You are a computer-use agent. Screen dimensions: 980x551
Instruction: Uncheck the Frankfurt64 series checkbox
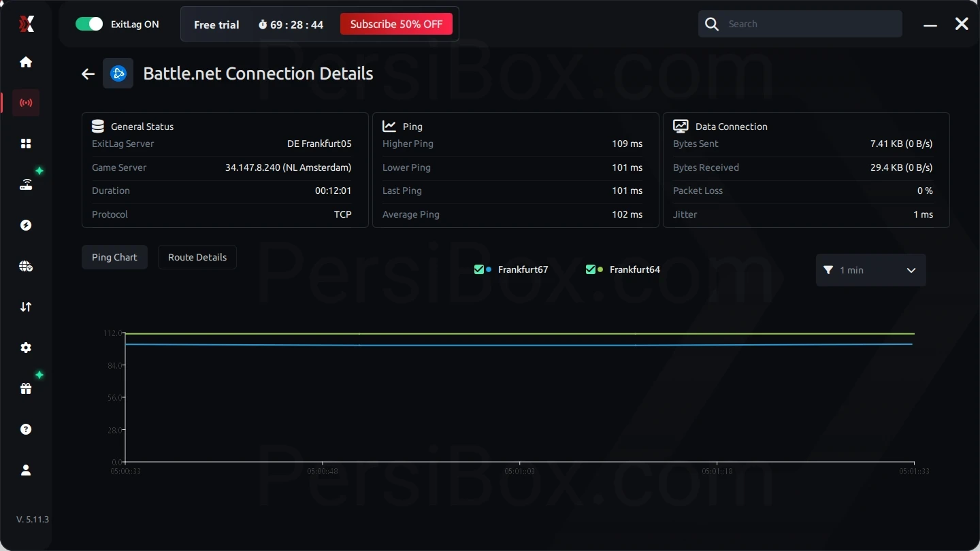click(591, 269)
